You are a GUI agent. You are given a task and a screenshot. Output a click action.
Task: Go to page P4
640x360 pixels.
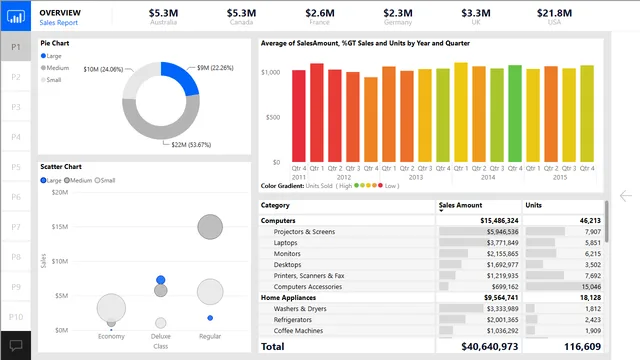coord(16,137)
